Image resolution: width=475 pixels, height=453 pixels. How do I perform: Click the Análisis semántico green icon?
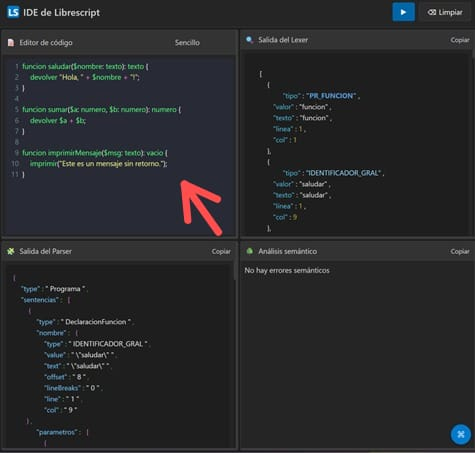click(250, 251)
